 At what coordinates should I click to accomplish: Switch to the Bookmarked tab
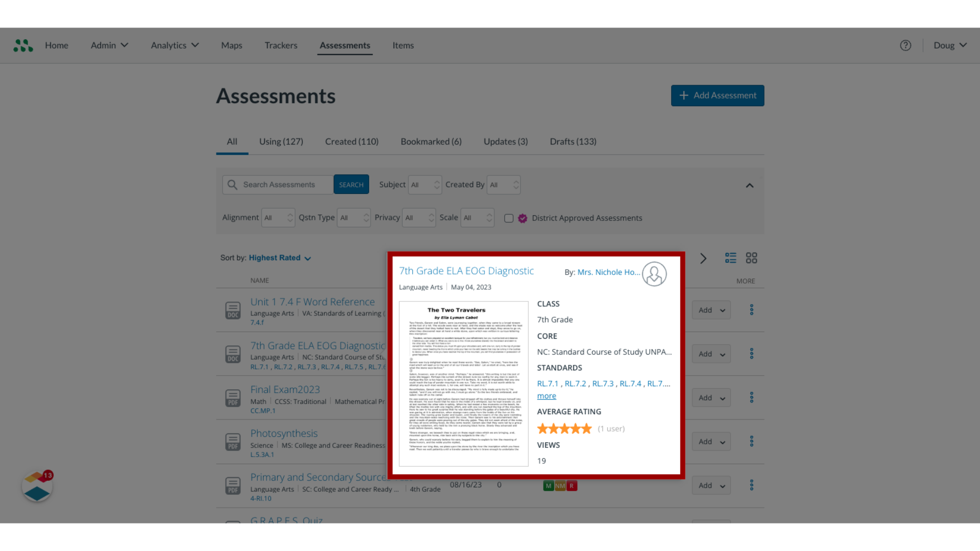[x=431, y=141]
